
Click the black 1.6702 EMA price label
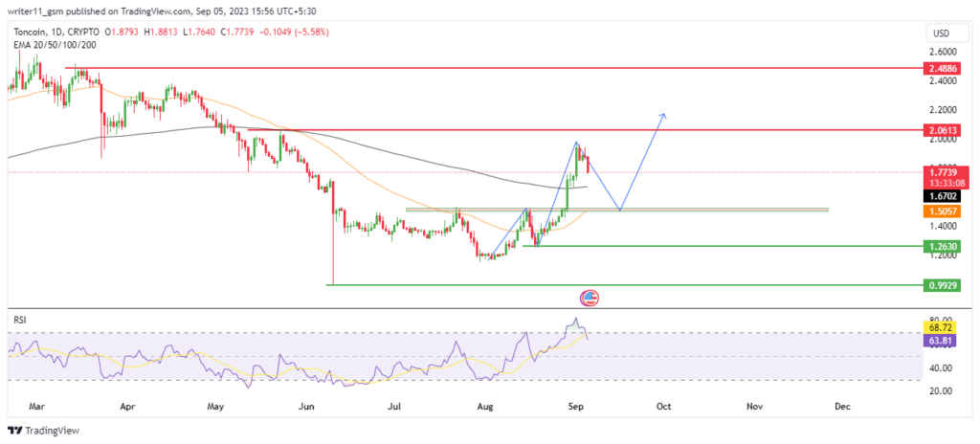(x=942, y=196)
